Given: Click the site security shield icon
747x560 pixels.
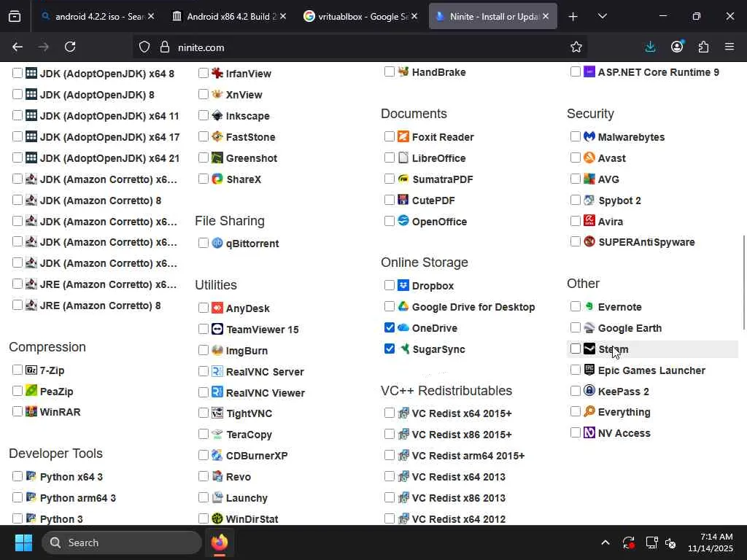Looking at the screenshot, I should (144, 47).
